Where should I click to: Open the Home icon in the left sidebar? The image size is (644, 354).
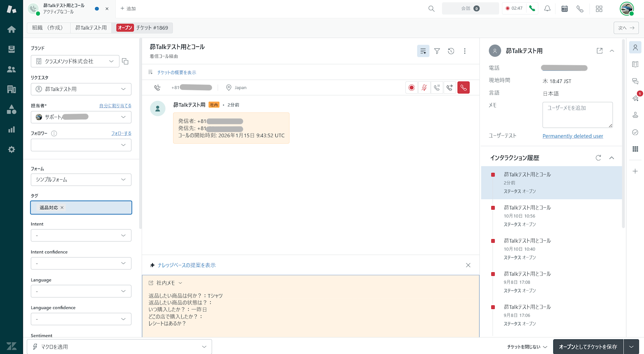click(x=12, y=29)
